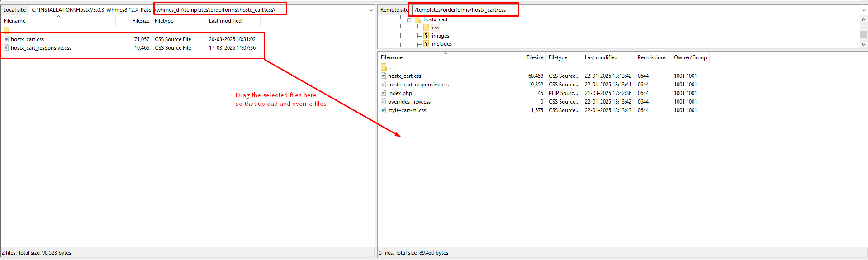
Task: Click the css folder icon in remote tree
Action: click(x=426, y=28)
